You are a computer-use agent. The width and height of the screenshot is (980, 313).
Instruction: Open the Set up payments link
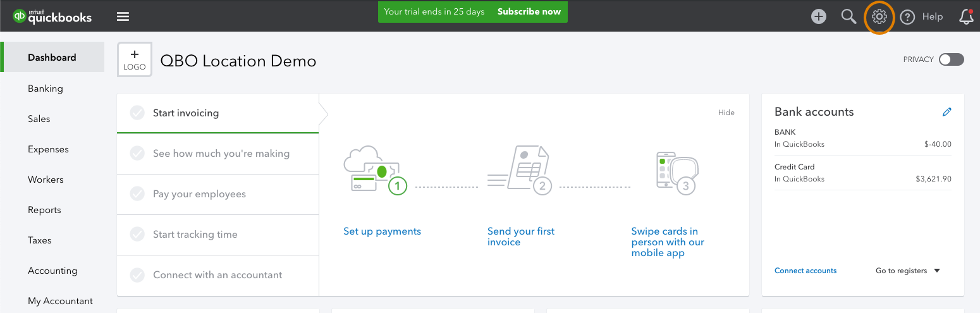[x=382, y=231]
